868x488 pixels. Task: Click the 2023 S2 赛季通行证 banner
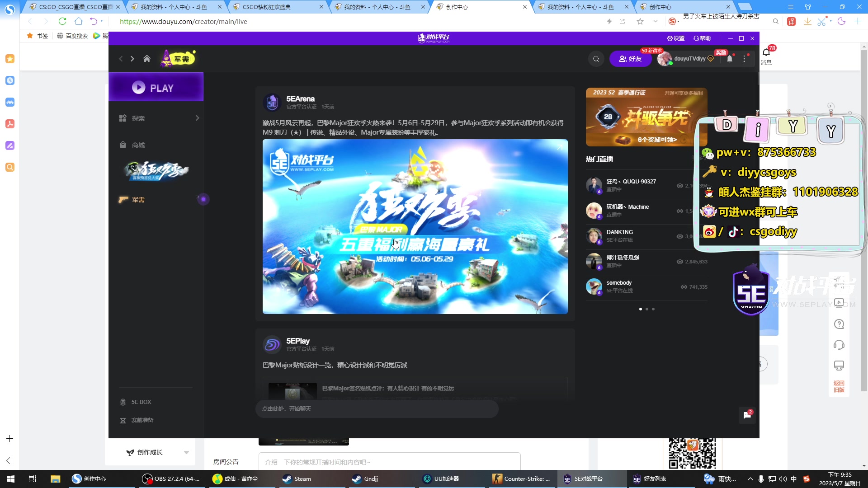646,117
